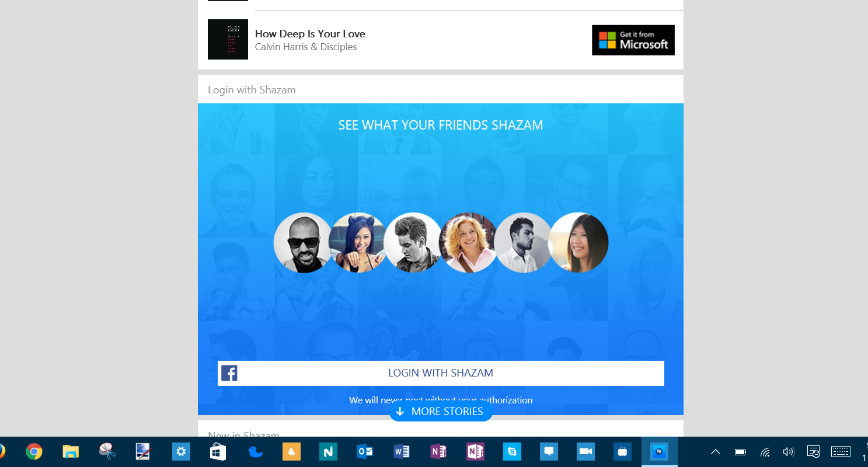
Task: Click the Get it from Microsoft badge
Action: pos(633,40)
